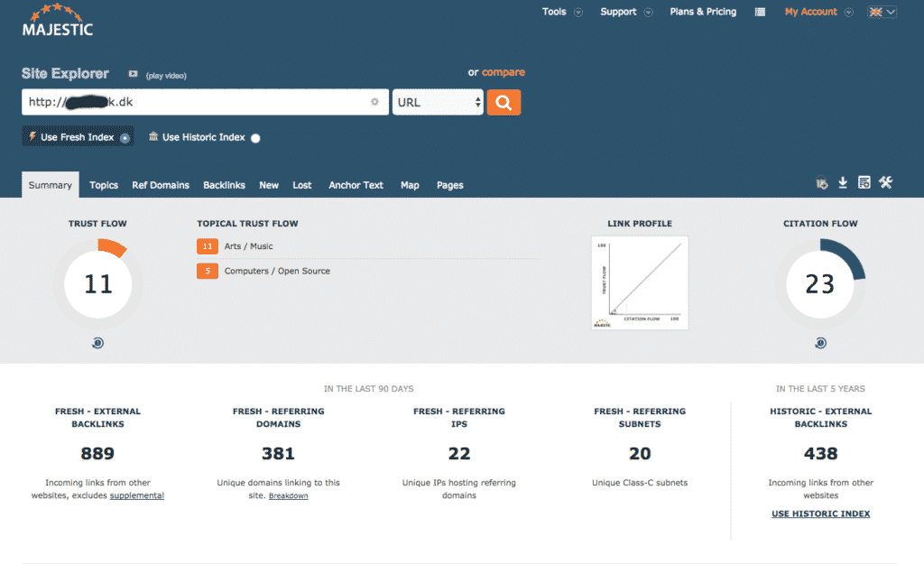Click the play video icon beside Site Explorer
The width and height of the screenshot is (924, 564).
(x=134, y=74)
